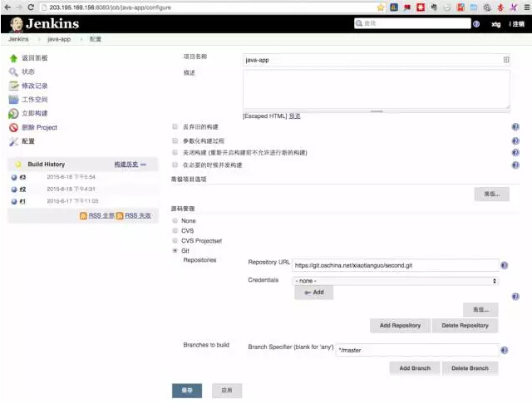
Task: Click the build now clock icon
Action: coord(13,114)
